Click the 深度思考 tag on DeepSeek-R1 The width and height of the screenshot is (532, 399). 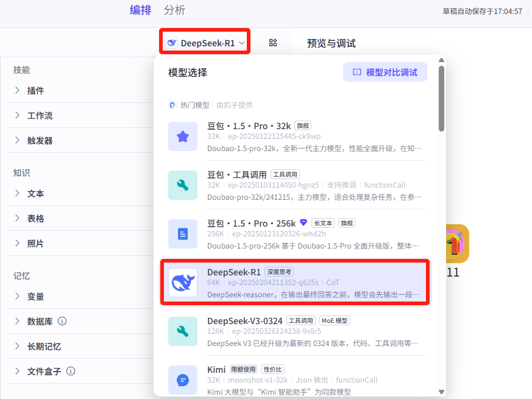tap(279, 272)
